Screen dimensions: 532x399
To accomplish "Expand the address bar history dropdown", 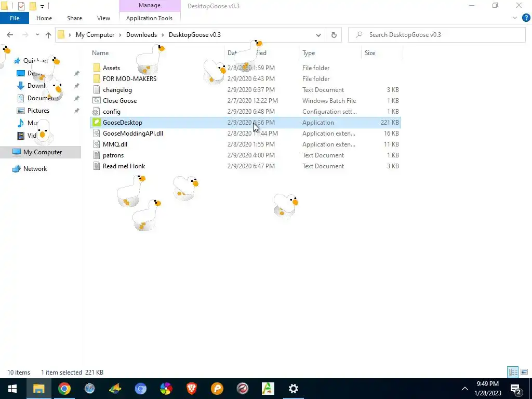I will [x=318, y=35].
